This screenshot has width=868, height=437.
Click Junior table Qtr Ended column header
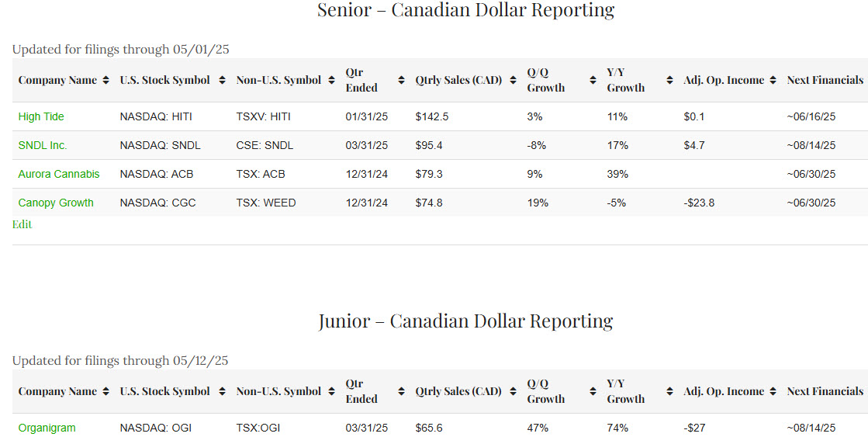[361, 391]
